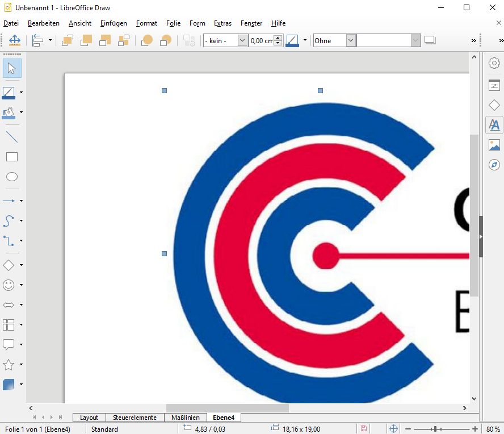Open the line style '- kein -' dropdown

243,40
